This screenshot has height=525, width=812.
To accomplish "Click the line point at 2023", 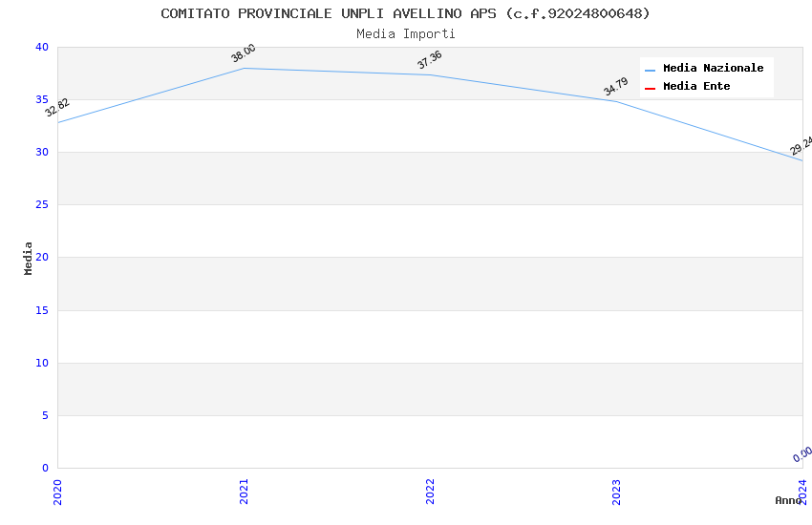I will 616,102.
